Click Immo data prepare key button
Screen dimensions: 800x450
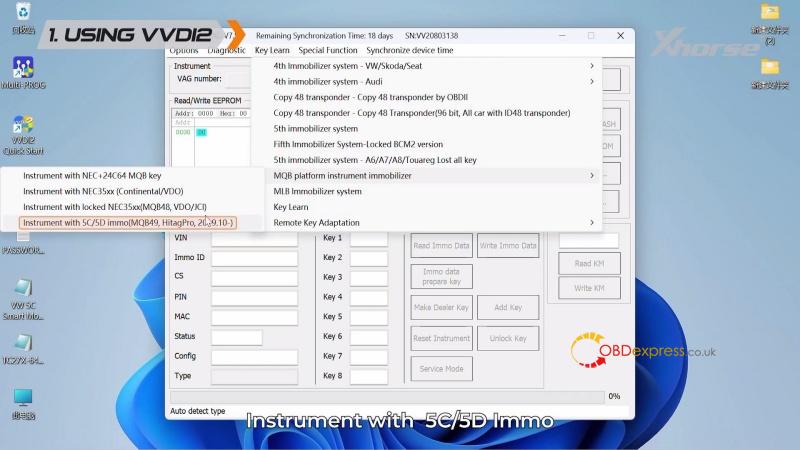(x=441, y=277)
